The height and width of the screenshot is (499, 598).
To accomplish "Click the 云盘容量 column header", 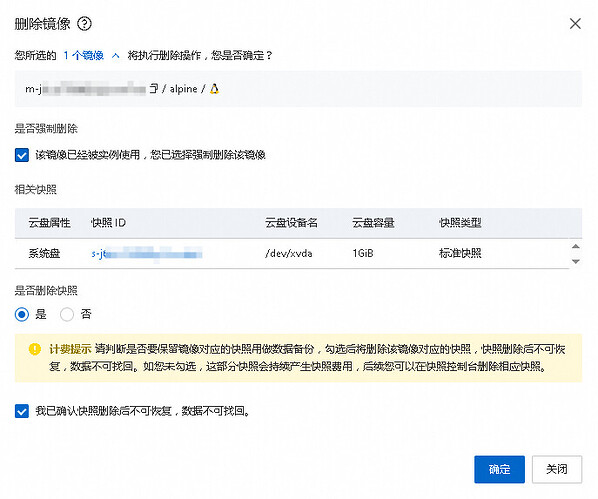I will click(x=373, y=223).
